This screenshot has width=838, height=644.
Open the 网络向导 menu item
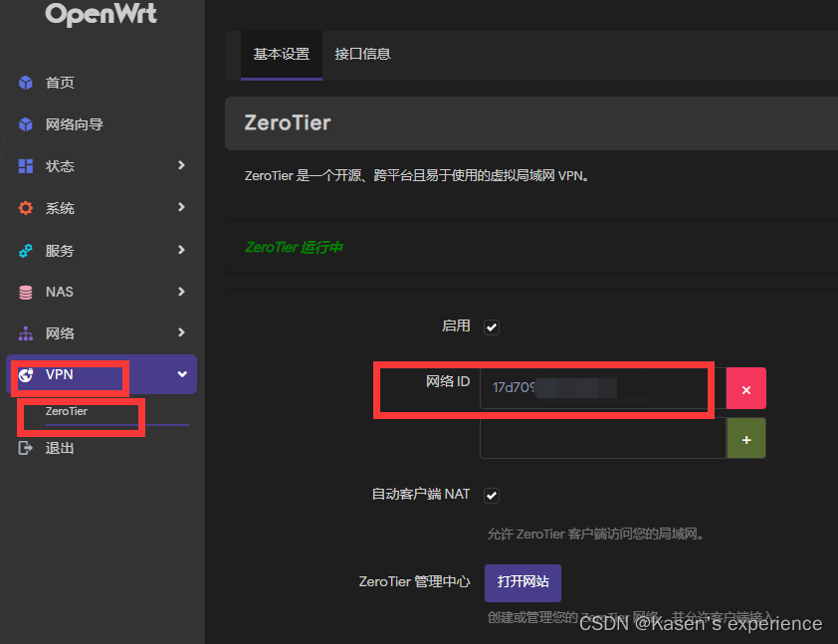click(x=75, y=124)
